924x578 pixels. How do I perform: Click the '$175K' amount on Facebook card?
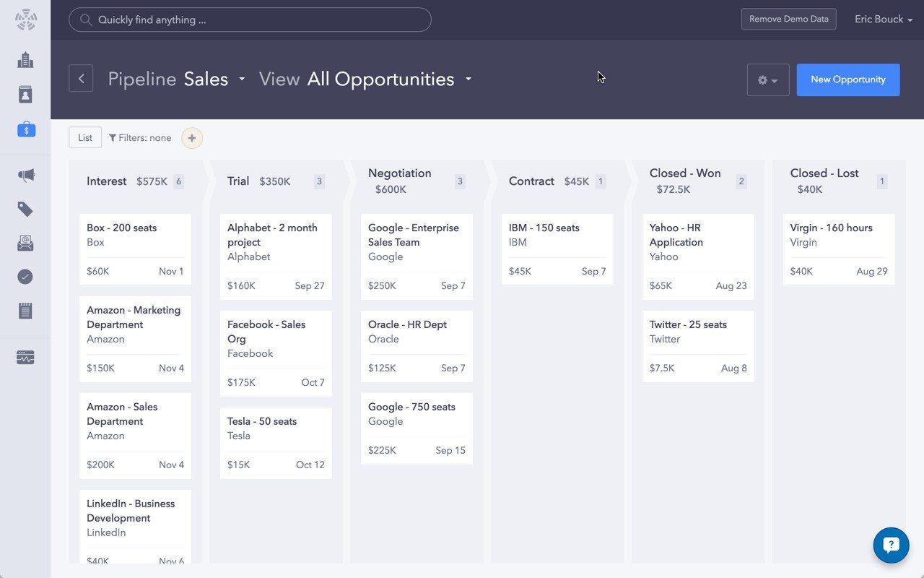pos(241,383)
